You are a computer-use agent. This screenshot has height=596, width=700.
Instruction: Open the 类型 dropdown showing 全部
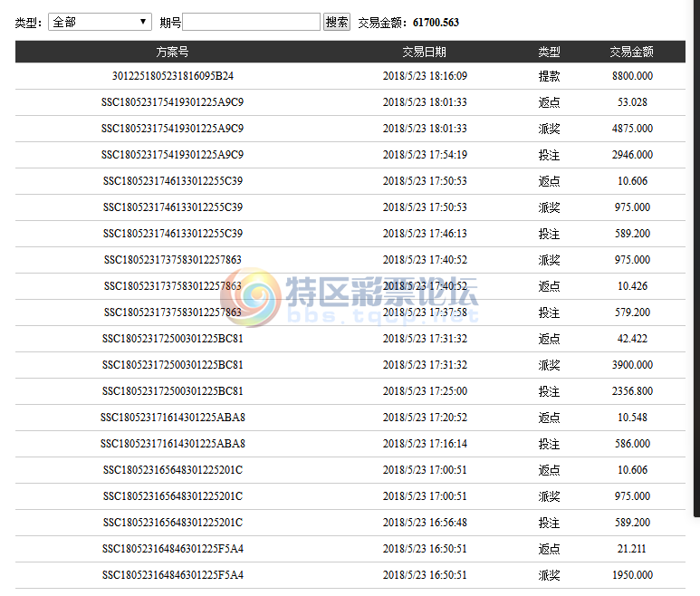coord(100,22)
